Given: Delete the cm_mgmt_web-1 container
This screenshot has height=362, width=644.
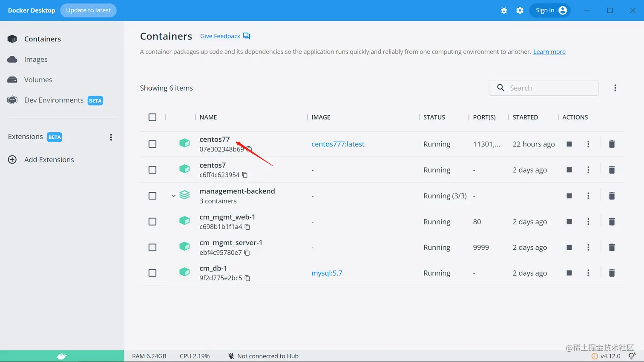Looking at the screenshot, I should 612,222.
